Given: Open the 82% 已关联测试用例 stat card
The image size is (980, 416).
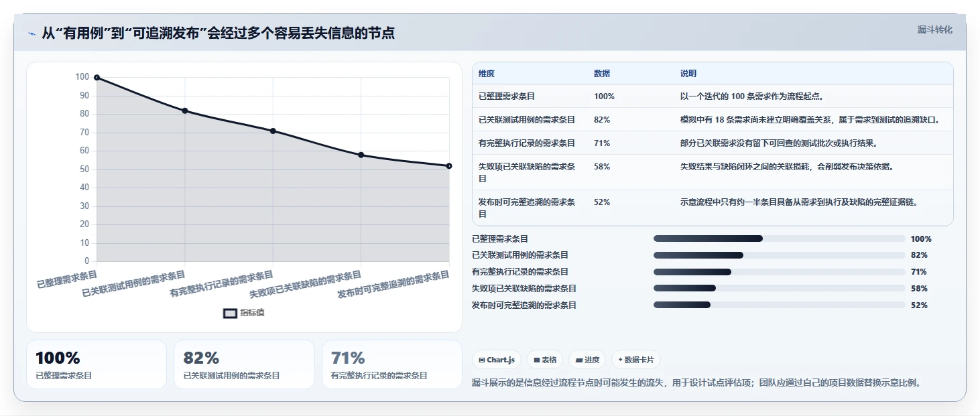Looking at the screenshot, I should [x=244, y=364].
